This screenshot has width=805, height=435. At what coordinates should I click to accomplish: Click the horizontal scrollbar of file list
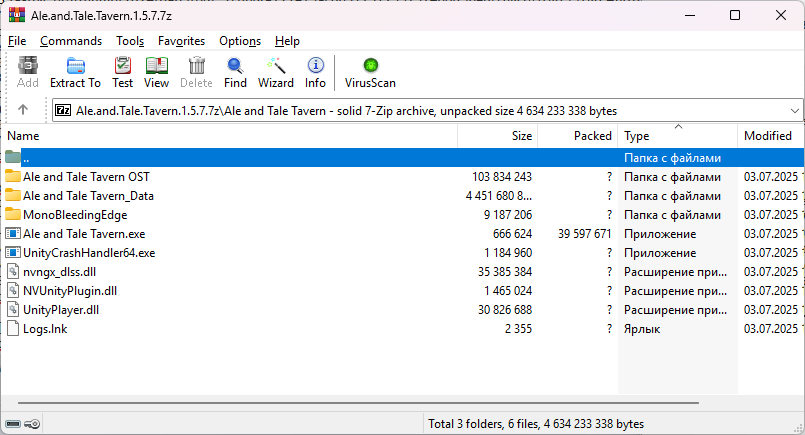[358, 403]
